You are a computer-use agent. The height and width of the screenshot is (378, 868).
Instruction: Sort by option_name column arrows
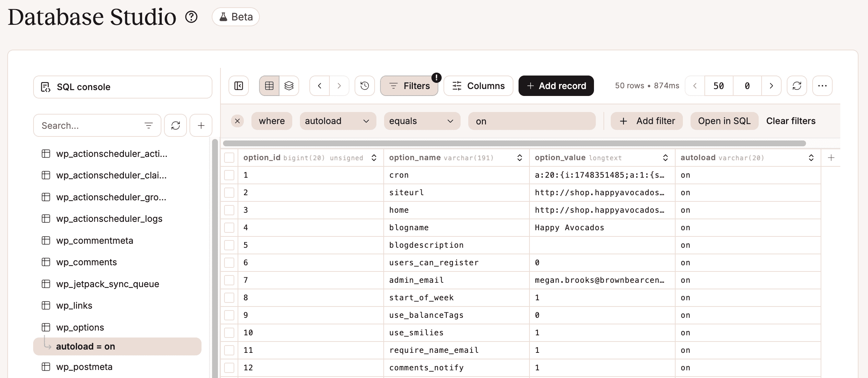click(x=520, y=158)
